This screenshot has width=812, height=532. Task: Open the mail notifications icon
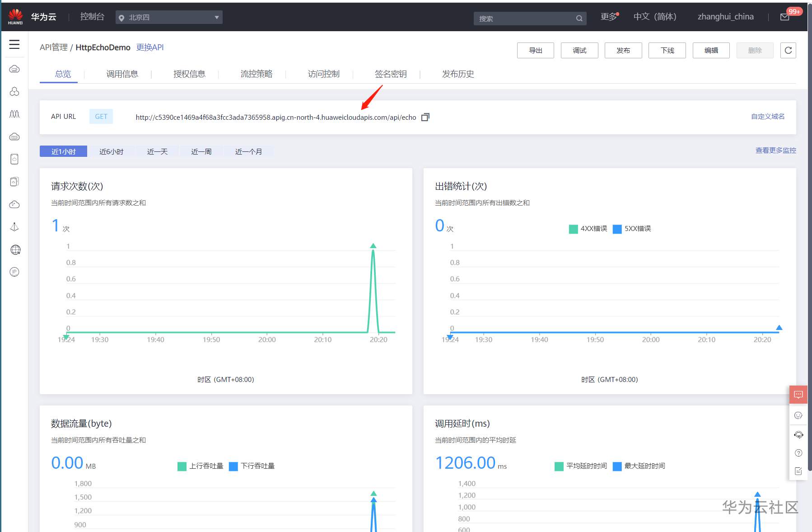coord(785,17)
